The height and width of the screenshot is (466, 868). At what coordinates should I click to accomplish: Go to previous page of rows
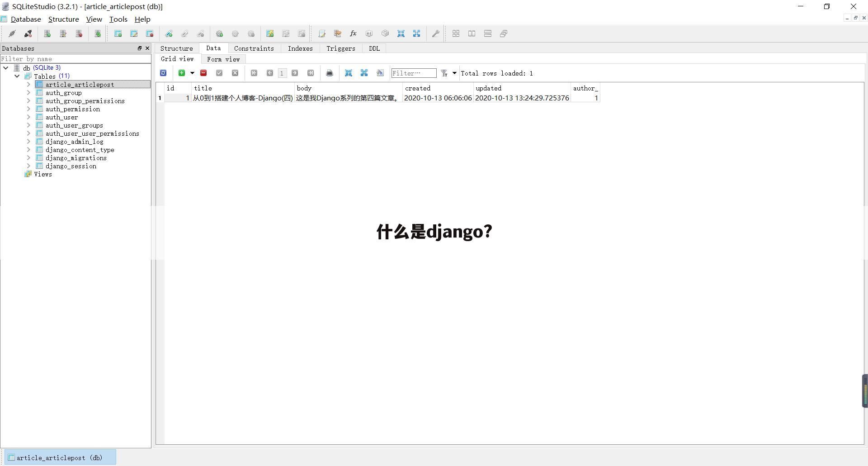click(270, 73)
